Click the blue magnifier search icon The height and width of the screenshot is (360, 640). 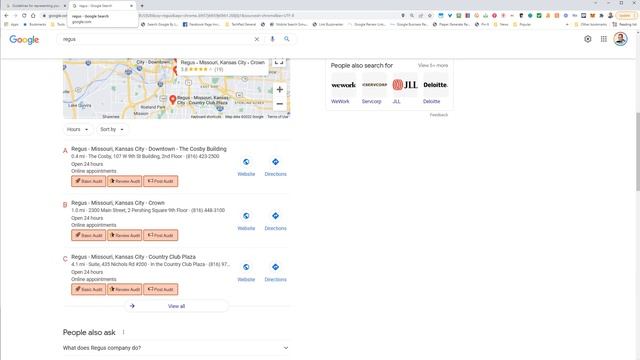point(287,39)
